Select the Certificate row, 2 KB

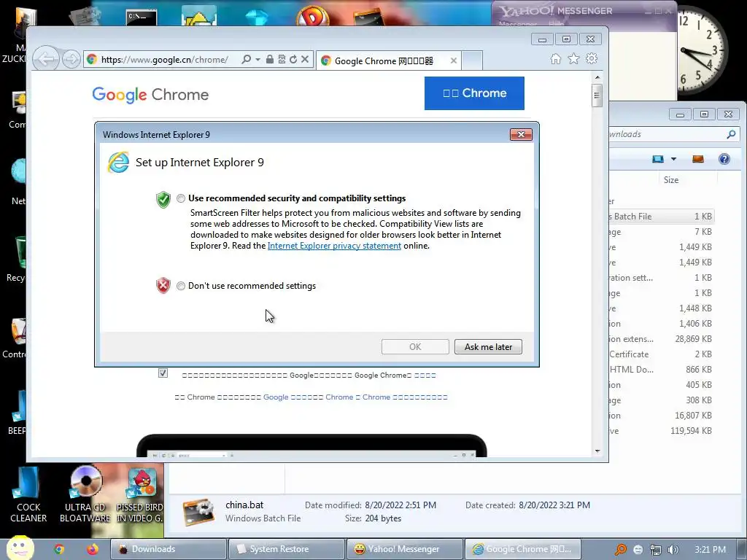point(661,354)
